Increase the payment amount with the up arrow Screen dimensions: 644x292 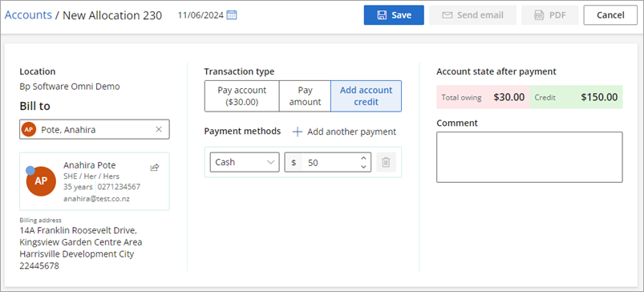[363, 158]
